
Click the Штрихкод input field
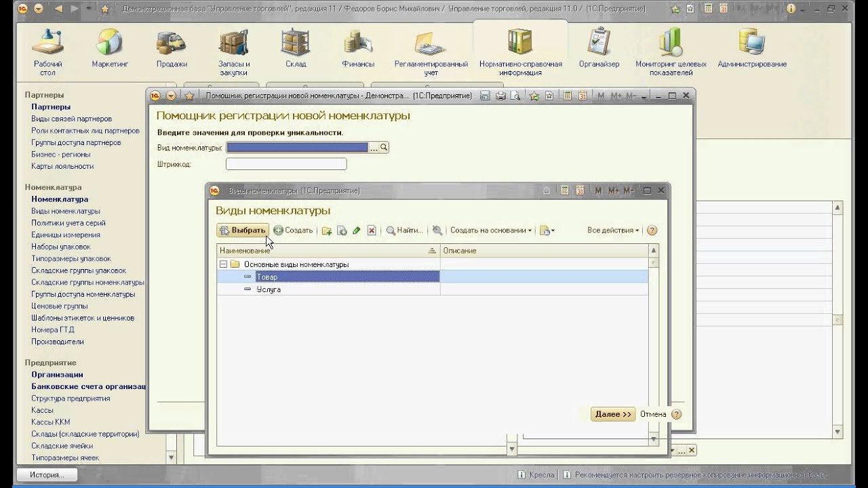pos(286,164)
